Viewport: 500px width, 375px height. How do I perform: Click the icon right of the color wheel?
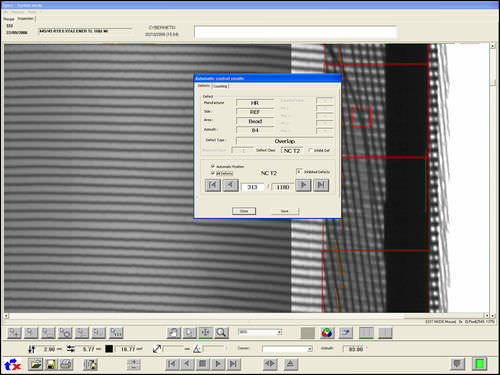click(346, 332)
